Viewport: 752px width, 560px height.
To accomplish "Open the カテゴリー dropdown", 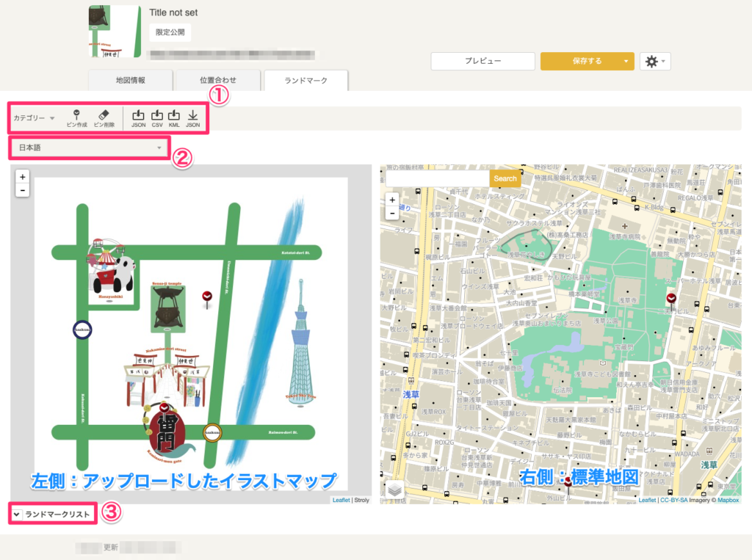I will click(35, 117).
